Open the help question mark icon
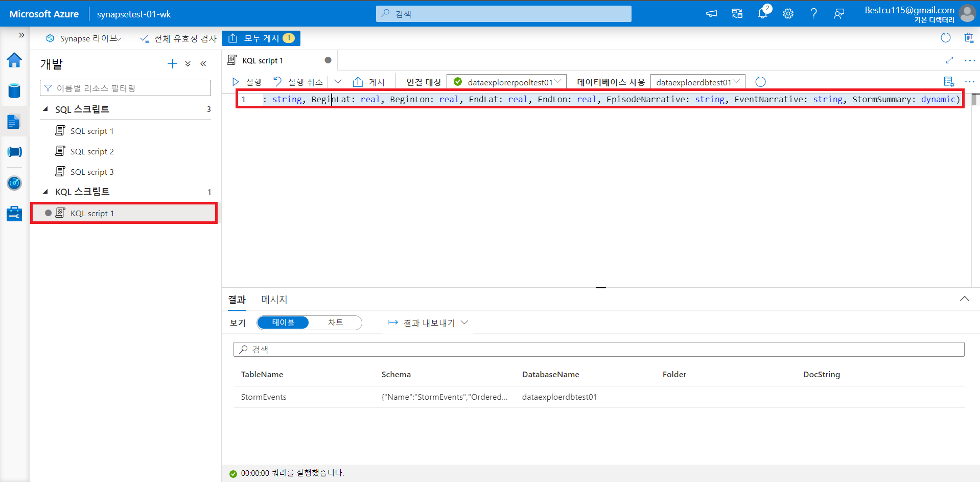The width and height of the screenshot is (980, 482). point(813,14)
